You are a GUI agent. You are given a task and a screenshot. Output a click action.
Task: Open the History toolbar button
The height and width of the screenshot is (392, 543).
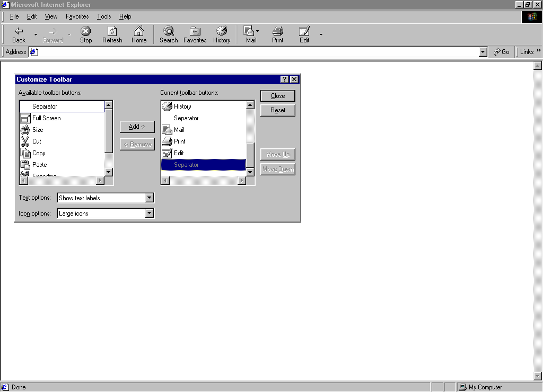pyautogui.click(x=222, y=34)
